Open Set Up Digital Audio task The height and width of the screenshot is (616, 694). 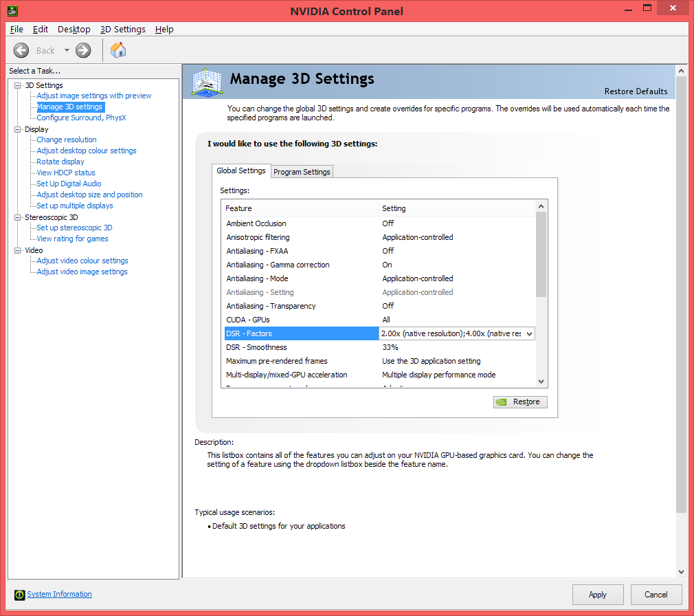point(69,184)
